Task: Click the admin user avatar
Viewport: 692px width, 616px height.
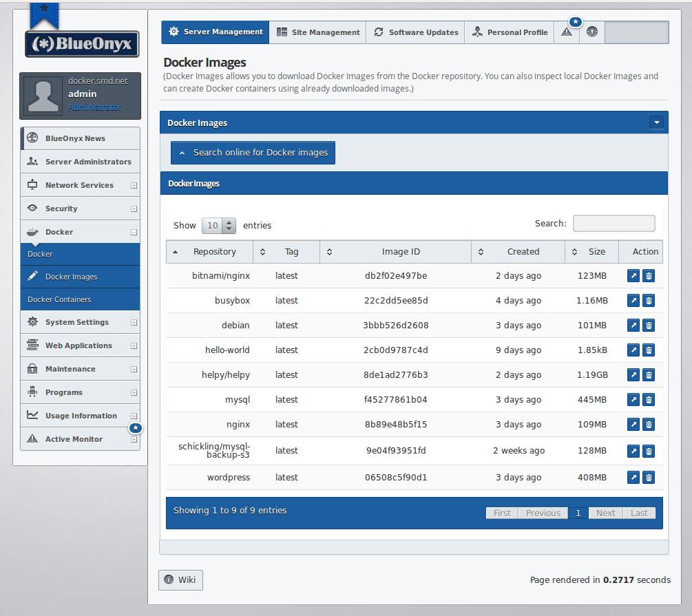Action: tap(43, 96)
